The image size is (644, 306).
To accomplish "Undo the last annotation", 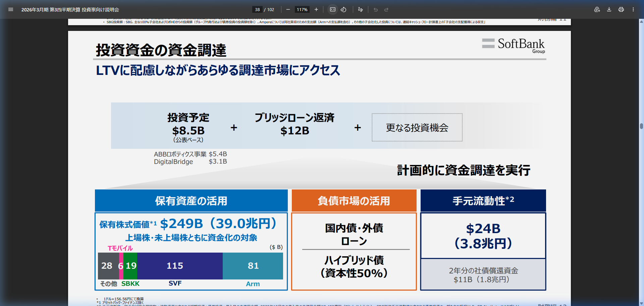I will (x=376, y=9).
